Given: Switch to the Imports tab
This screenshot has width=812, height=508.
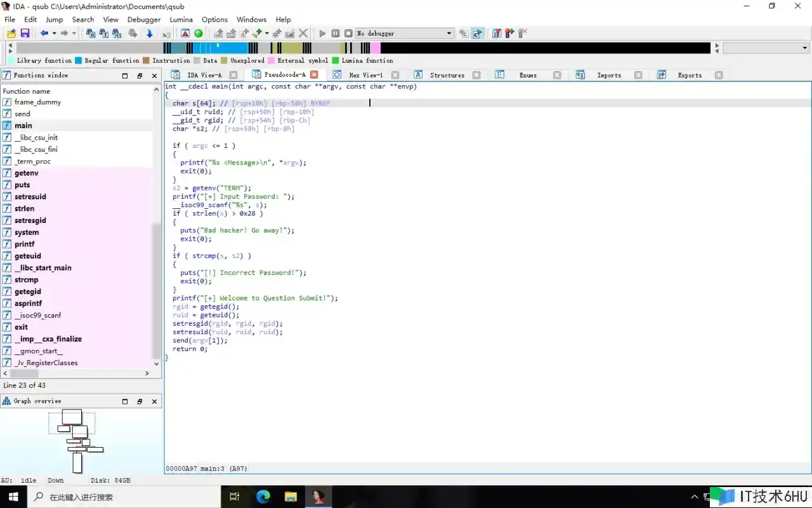Looking at the screenshot, I should pos(608,75).
